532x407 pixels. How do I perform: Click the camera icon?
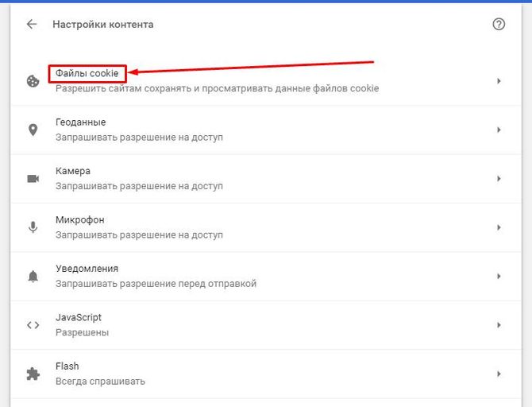tap(33, 179)
